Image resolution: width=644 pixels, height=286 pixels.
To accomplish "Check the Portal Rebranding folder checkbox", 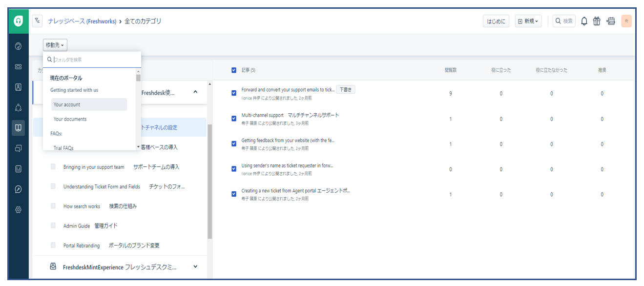I will (x=53, y=245).
